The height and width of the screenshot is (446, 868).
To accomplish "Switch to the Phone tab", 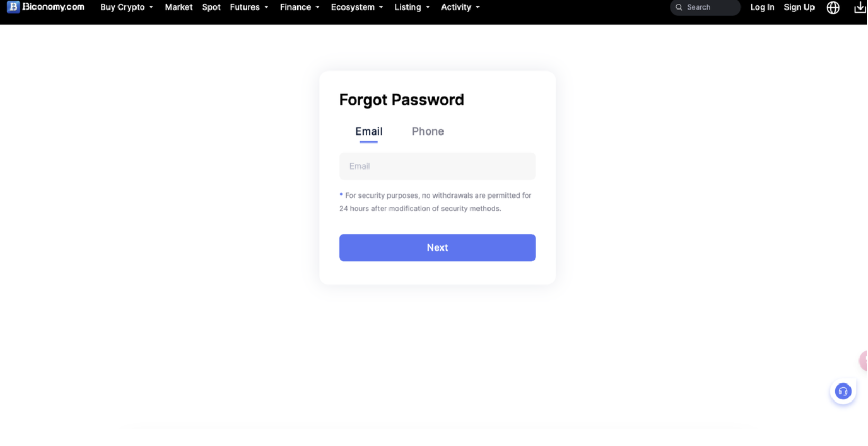I will (x=428, y=131).
